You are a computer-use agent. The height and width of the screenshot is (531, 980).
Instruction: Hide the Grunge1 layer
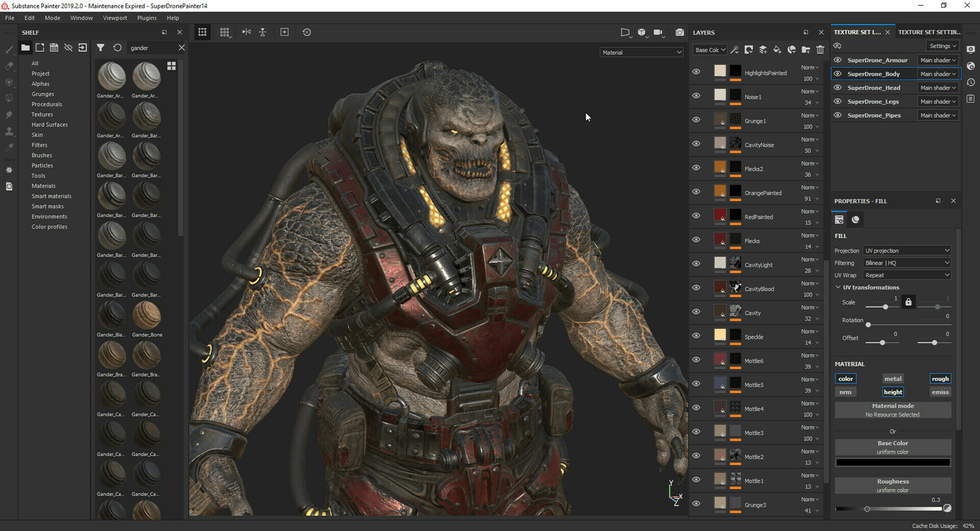pyautogui.click(x=696, y=119)
